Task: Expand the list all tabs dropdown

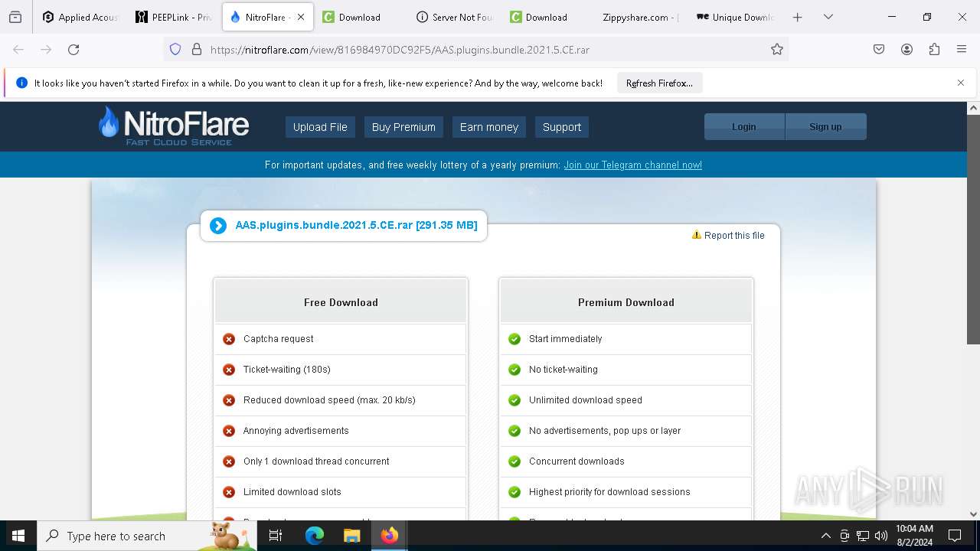Action: pyautogui.click(x=828, y=17)
